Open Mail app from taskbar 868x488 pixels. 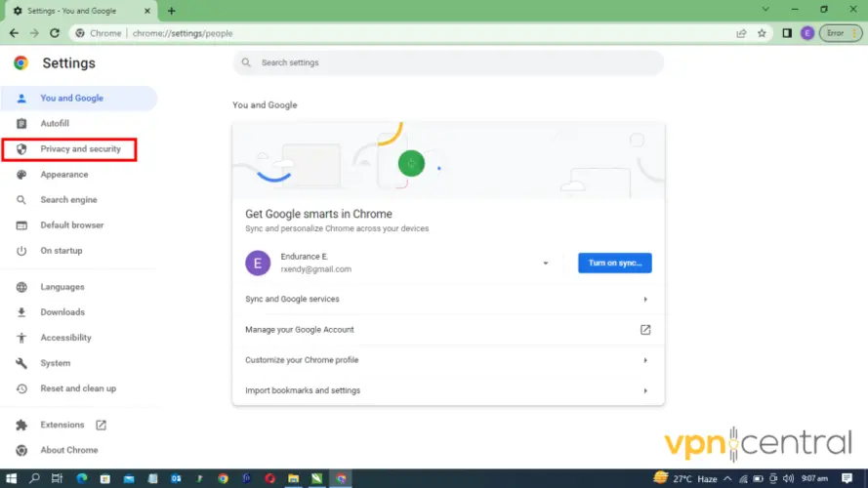click(129, 478)
